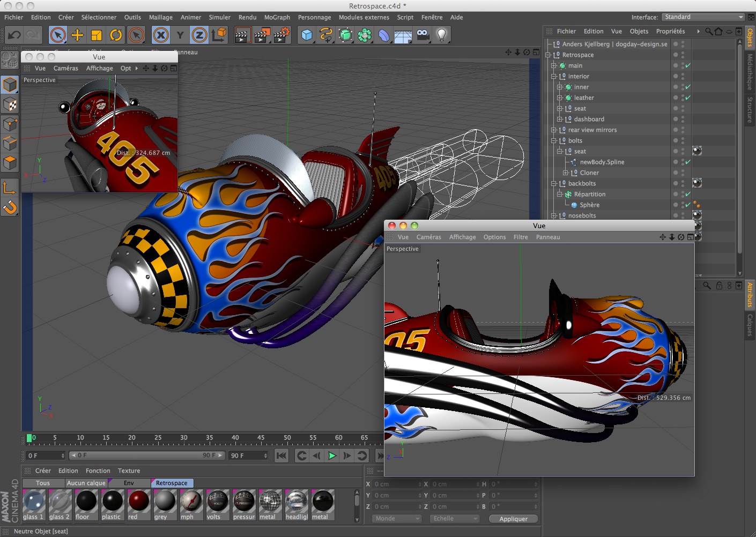
Task: Collapse the interior group in tree
Action: click(x=554, y=76)
